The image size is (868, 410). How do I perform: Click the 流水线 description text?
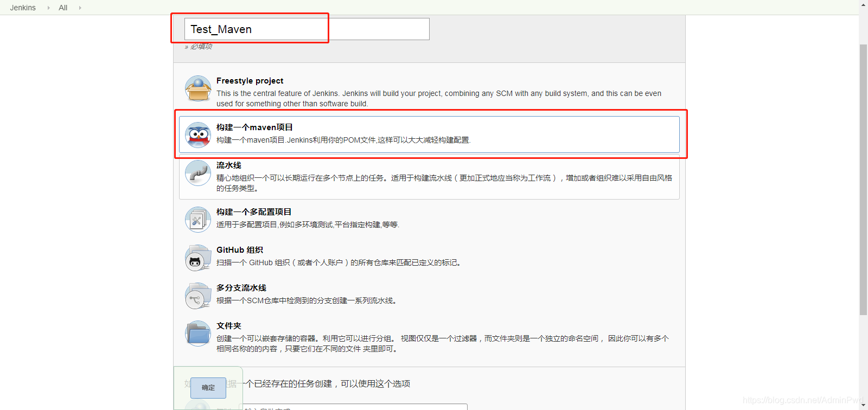444,183
